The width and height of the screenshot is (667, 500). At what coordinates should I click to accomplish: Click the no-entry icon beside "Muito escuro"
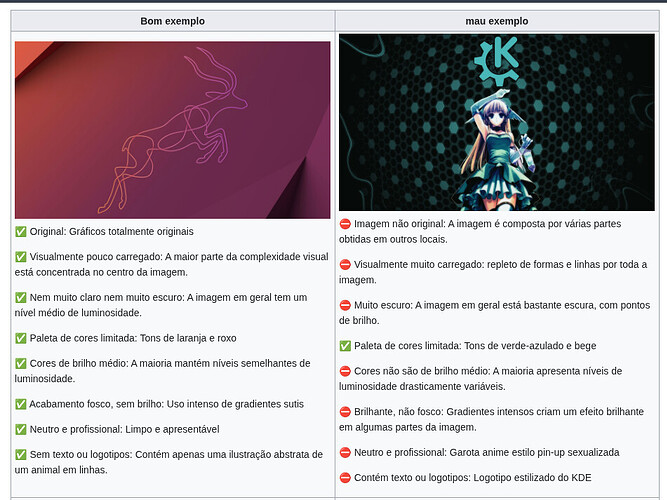click(x=345, y=306)
